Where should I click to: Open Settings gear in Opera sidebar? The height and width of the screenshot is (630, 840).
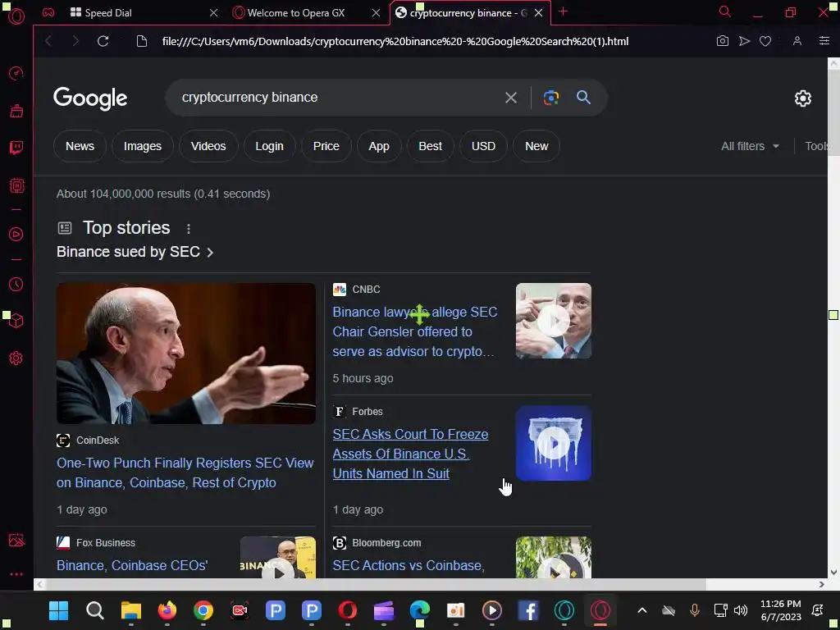(16, 358)
